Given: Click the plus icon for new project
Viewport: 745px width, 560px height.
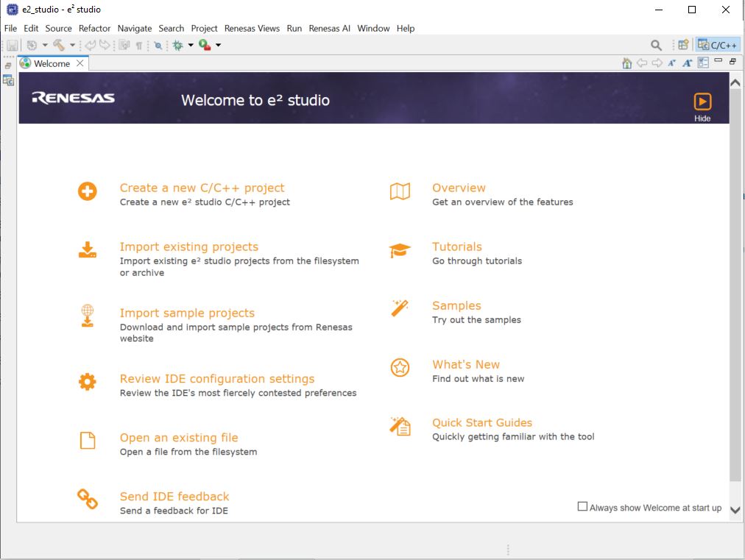Looking at the screenshot, I should [x=88, y=191].
